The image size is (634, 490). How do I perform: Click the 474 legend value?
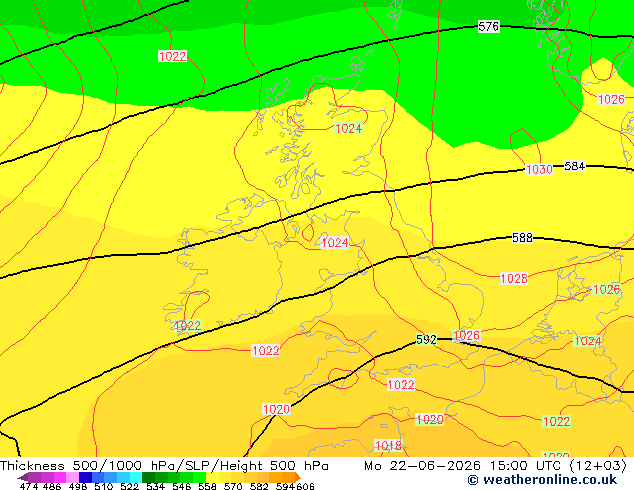[29, 486]
